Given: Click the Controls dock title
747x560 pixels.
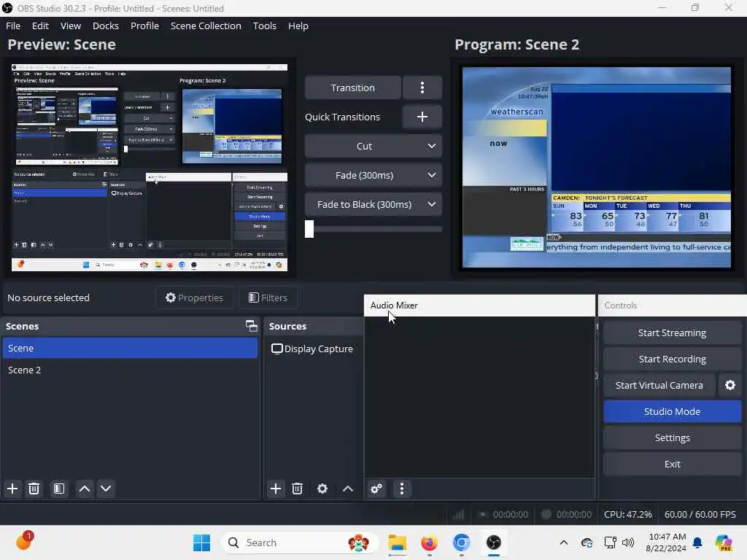Looking at the screenshot, I should 620,306.
